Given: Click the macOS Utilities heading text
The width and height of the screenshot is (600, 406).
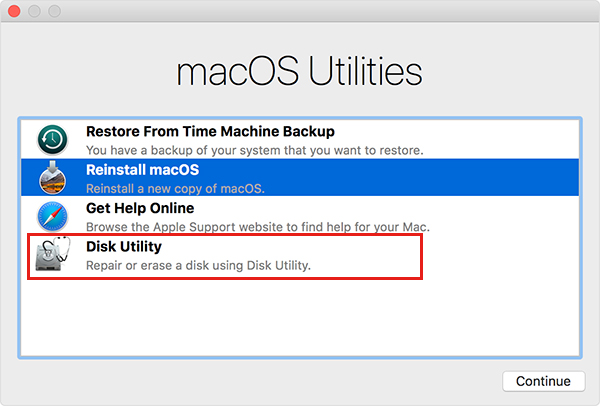Looking at the screenshot, I should click(299, 71).
